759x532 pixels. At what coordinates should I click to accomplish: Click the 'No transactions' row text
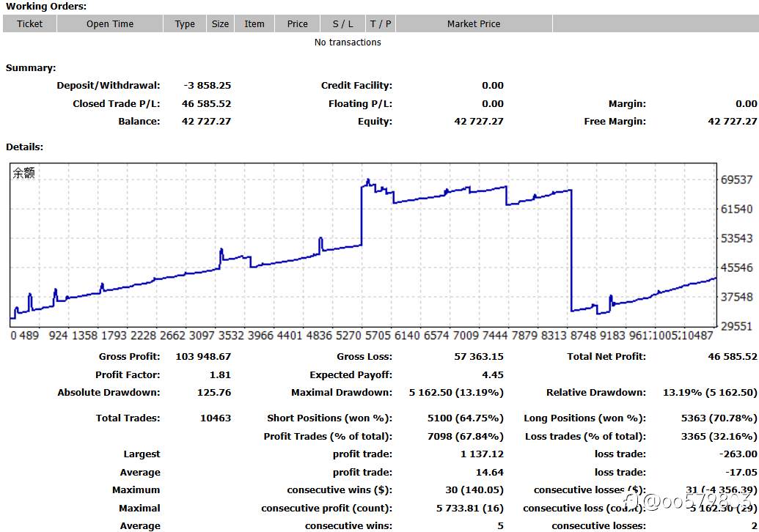tap(348, 43)
